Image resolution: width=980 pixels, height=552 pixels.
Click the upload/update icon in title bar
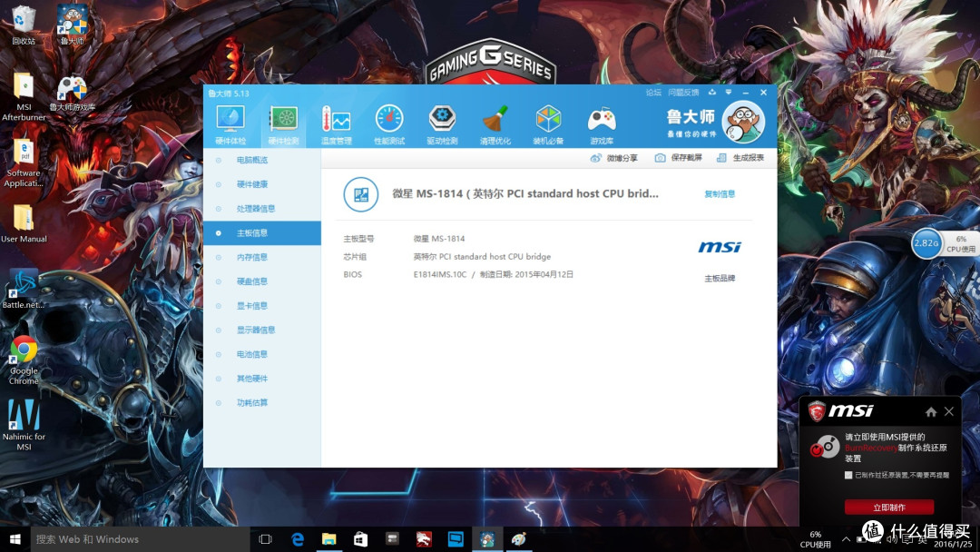tap(712, 93)
